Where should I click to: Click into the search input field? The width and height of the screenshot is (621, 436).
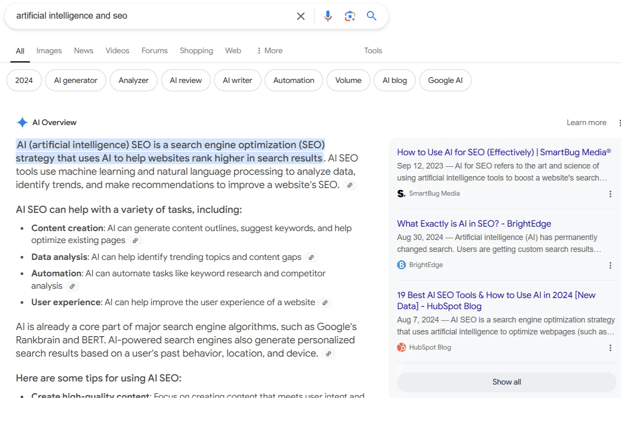(x=152, y=16)
